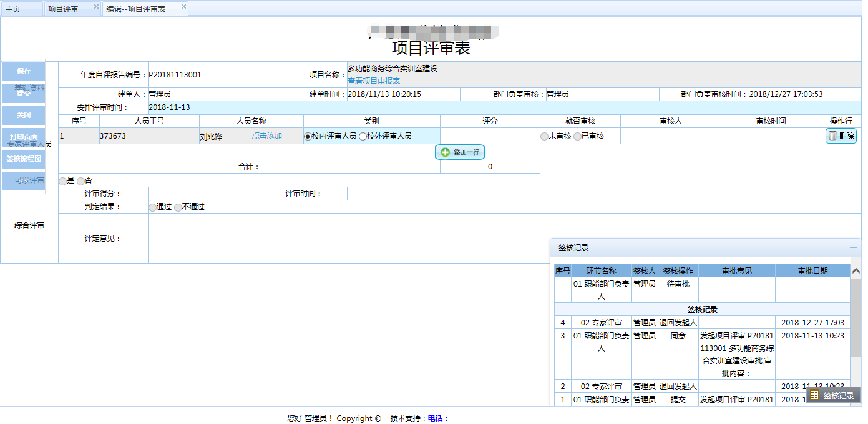Click the report number P20181113001
The width and height of the screenshot is (868, 424).
175,75
